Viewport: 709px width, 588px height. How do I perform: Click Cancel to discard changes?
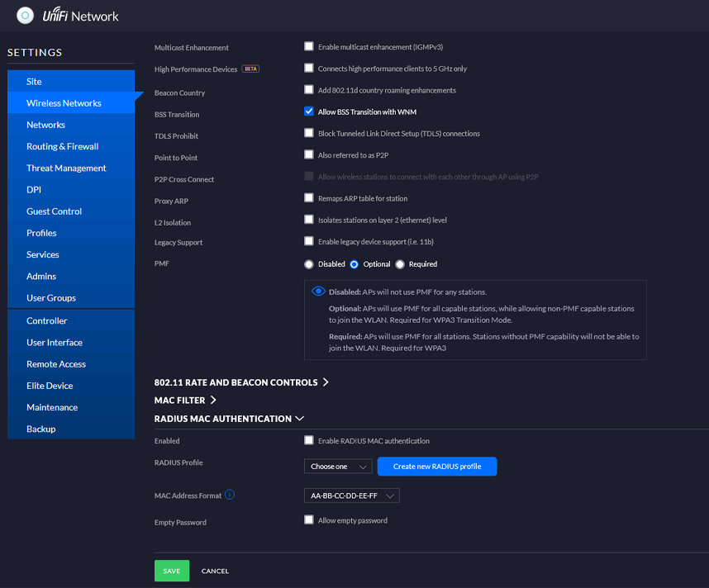215,571
